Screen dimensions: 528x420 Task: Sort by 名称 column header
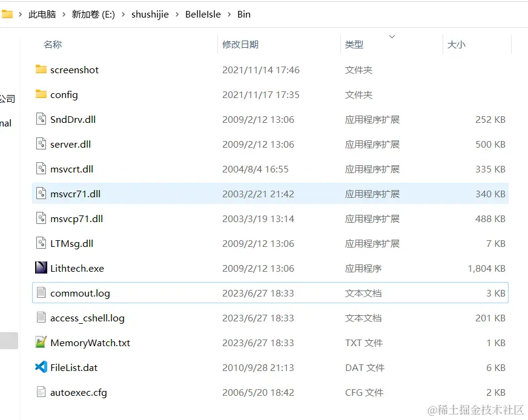click(x=53, y=44)
